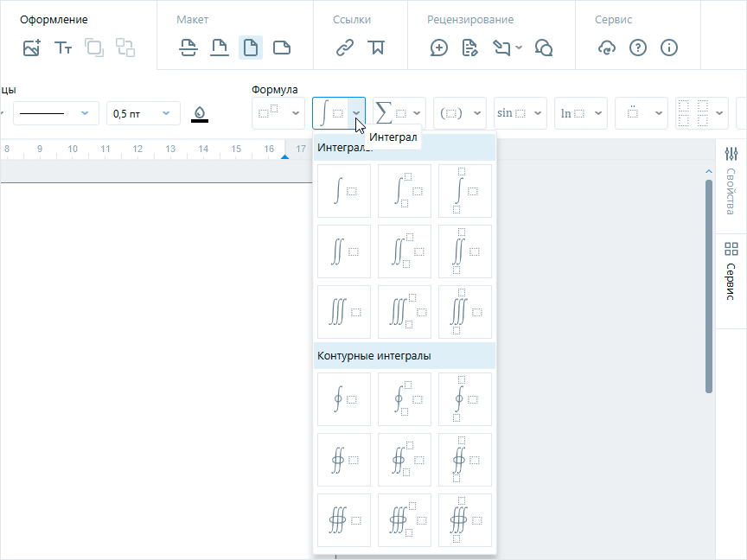Screen dimensions: 747x560
Task: Click the cloud sync icon
Action: 607,48
